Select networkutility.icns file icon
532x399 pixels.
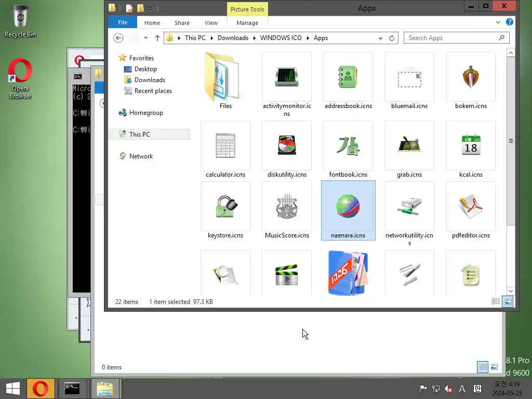(409, 206)
